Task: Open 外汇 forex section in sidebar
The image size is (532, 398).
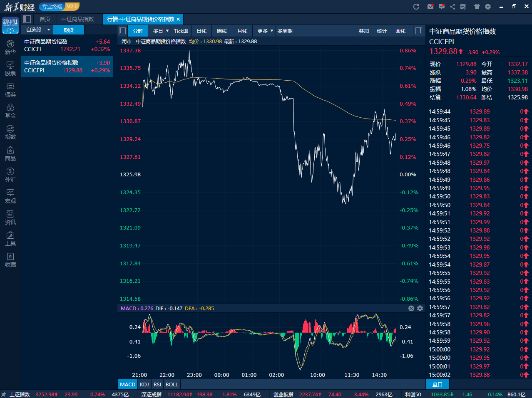Action: click(10, 175)
